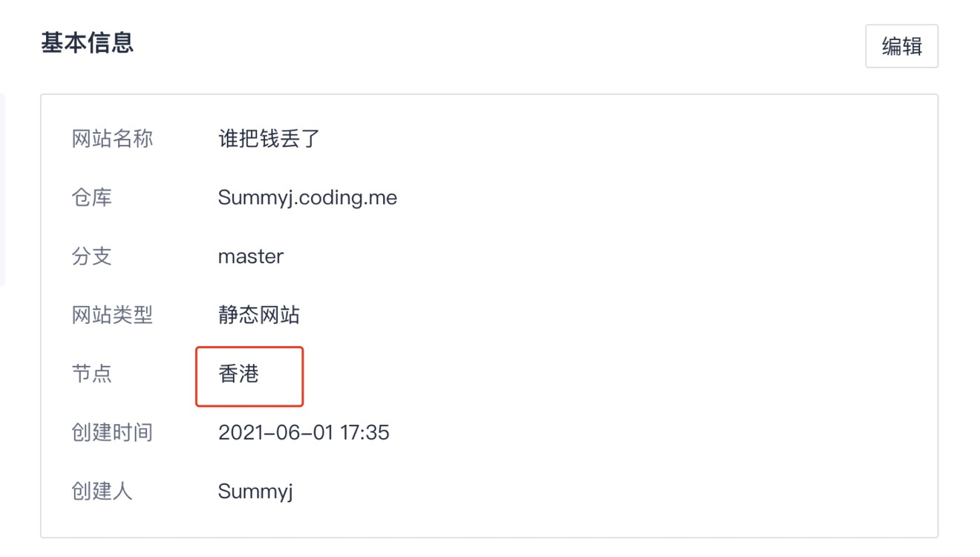Open the Summyj.coding.me repository value
The height and width of the screenshot is (557, 980).
[307, 198]
